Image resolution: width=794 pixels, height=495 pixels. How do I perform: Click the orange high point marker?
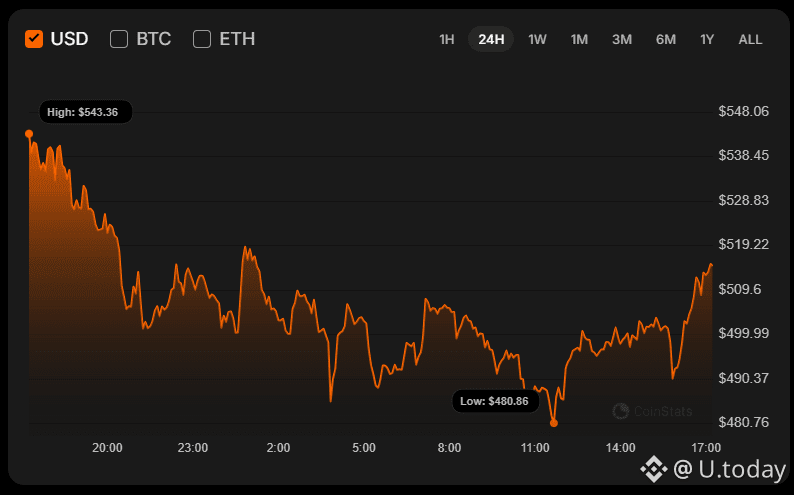(x=29, y=133)
